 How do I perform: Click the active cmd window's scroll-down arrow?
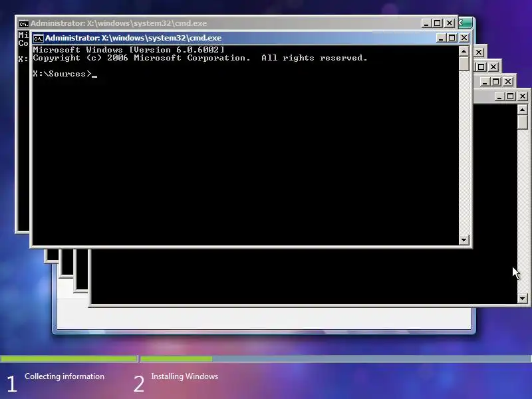coord(464,240)
